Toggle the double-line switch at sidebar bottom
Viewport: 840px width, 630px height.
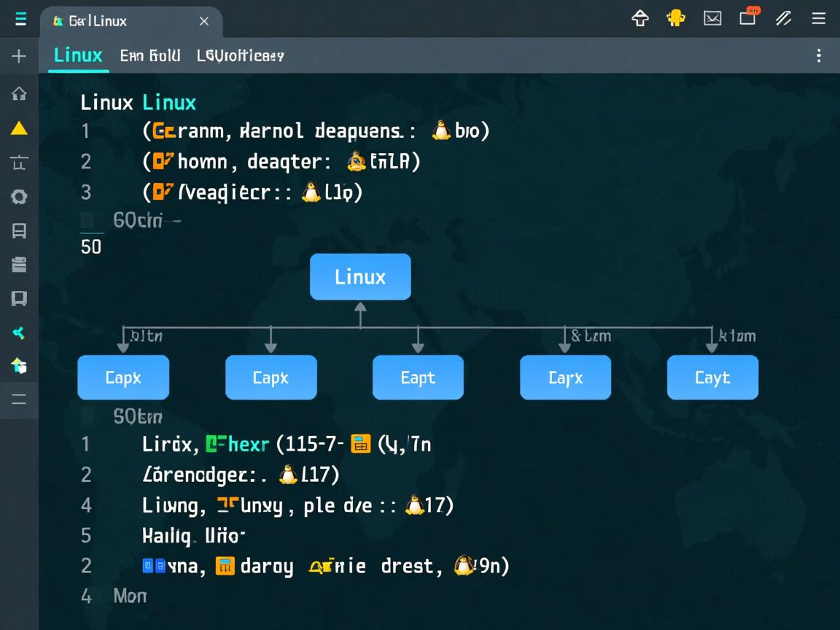19,400
